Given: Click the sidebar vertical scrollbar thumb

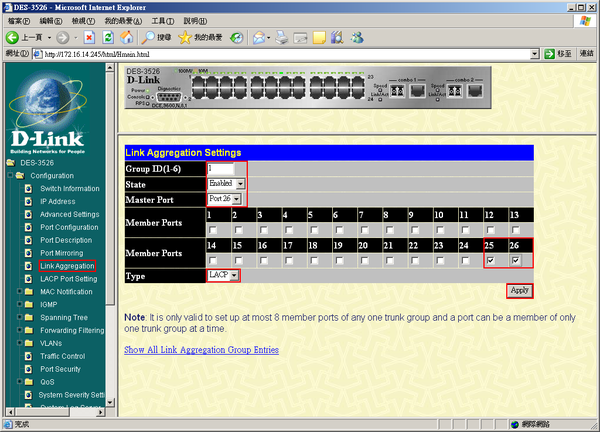Looking at the screenshot, I should point(110,189).
